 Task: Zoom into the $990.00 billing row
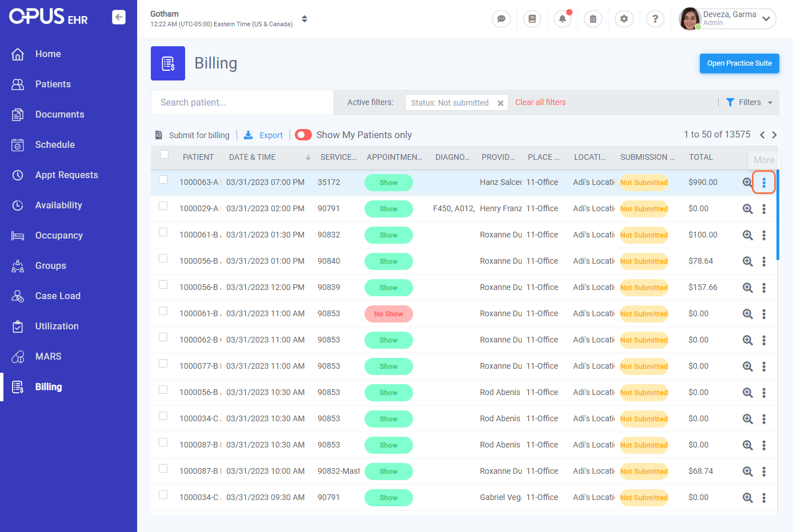tap(747, 183)
